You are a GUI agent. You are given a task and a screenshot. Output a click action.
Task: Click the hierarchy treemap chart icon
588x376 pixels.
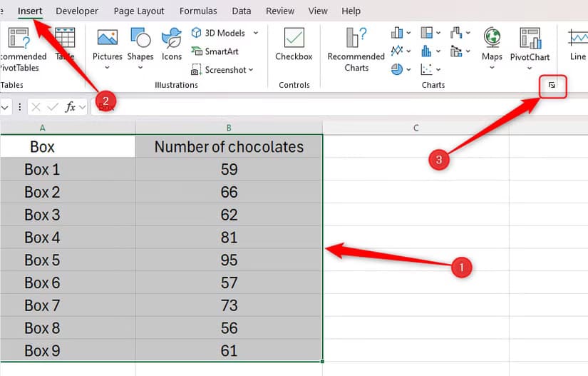[426, 33]
